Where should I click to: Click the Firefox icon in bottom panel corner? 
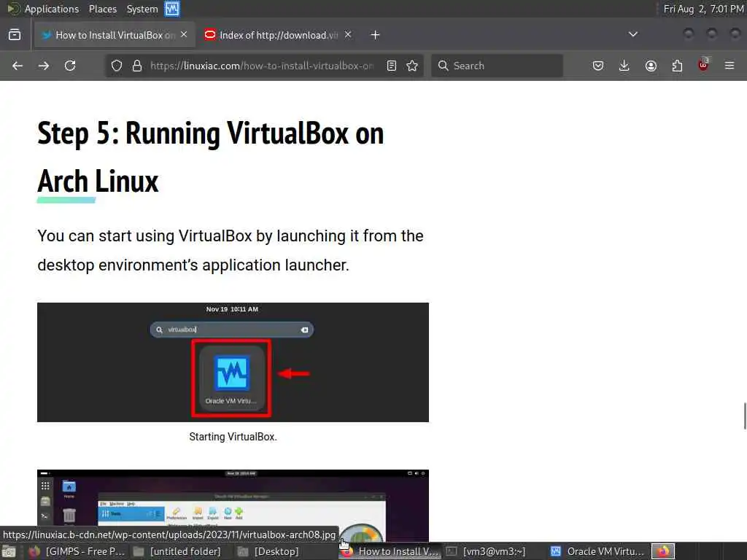pos(663,551)
